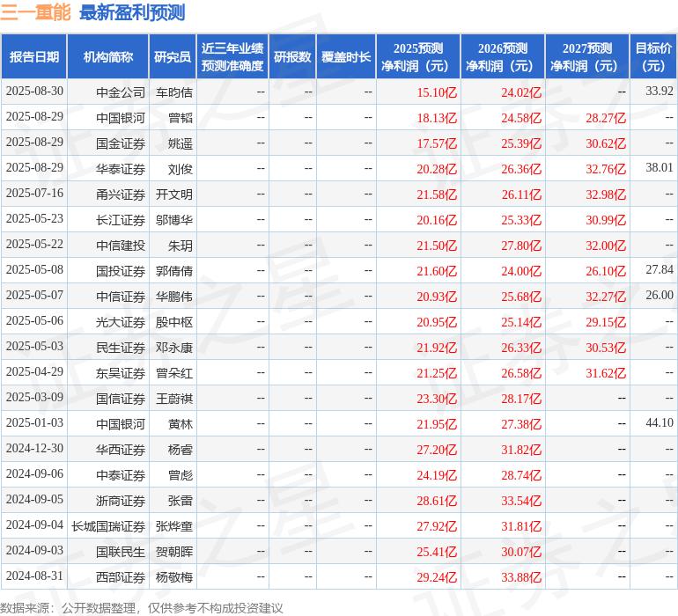Click the 2025预测净利润 column header

point(418,56)
